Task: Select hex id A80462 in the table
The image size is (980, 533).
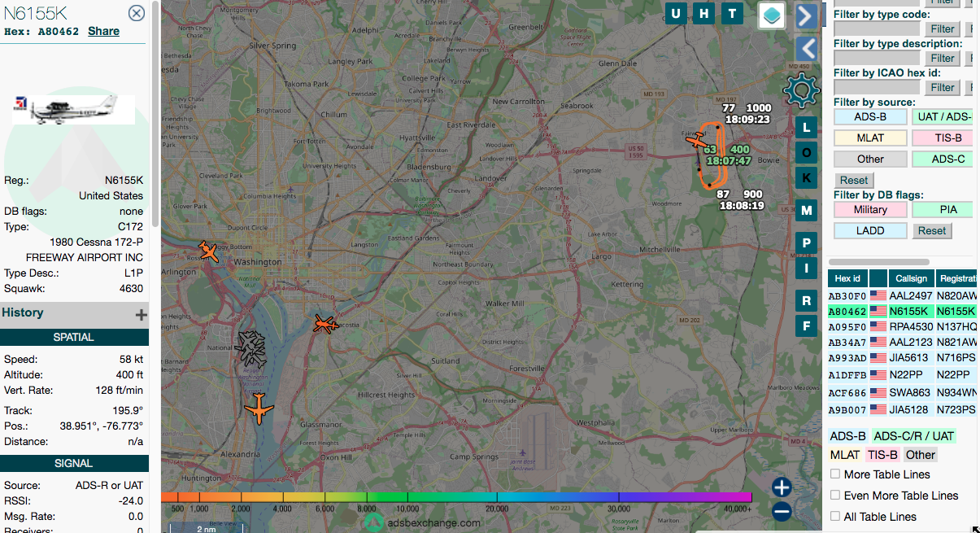Action: click(847, 311)
